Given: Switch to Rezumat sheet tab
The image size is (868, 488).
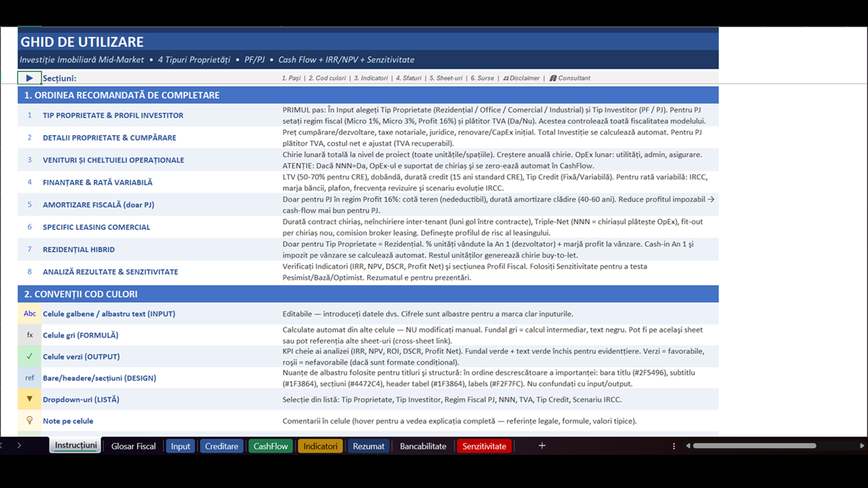Looking at the screenshot, I should [x=369, y=446].
